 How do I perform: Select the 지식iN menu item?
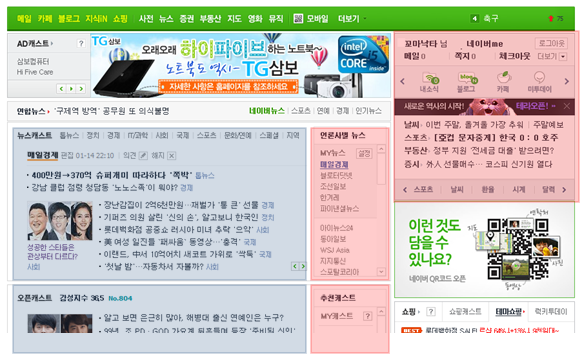click(x=96, y=19)
